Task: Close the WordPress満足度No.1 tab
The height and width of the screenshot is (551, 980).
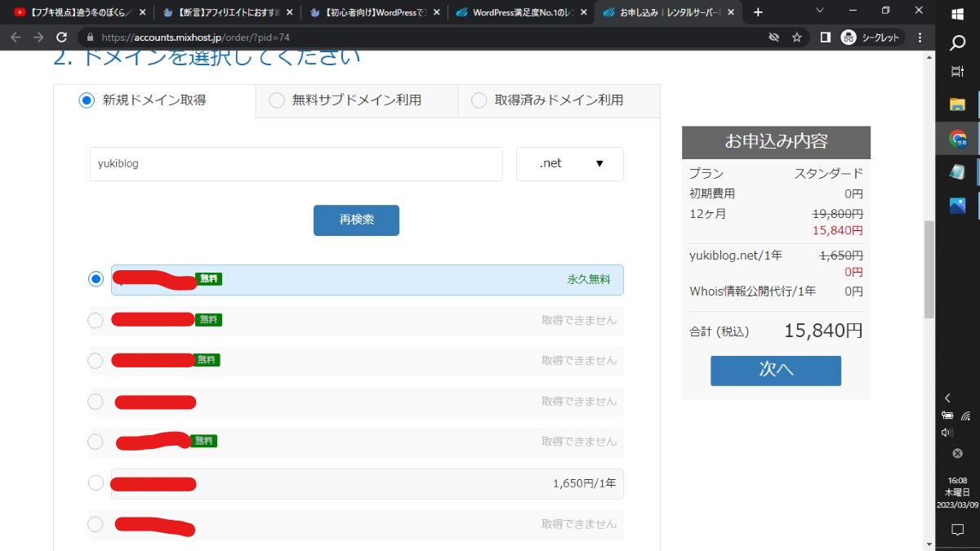Action: pos(583,12)
